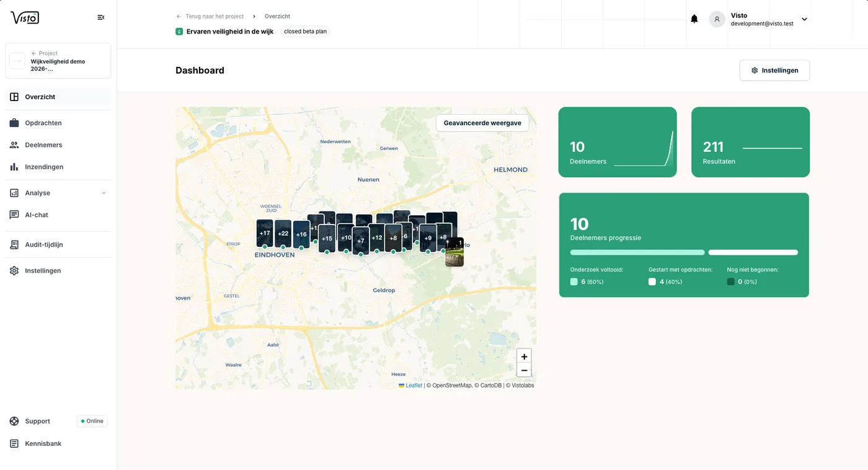Open Overzicht in the sidebar
This screenshot has height=470, width=868.
[58, 97]
